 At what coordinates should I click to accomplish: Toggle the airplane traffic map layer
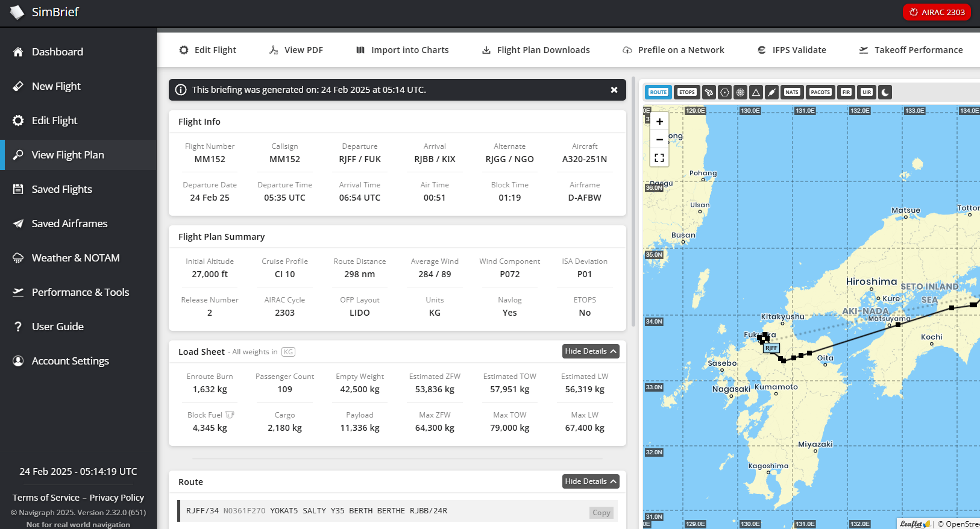click(x=709, y=92)
